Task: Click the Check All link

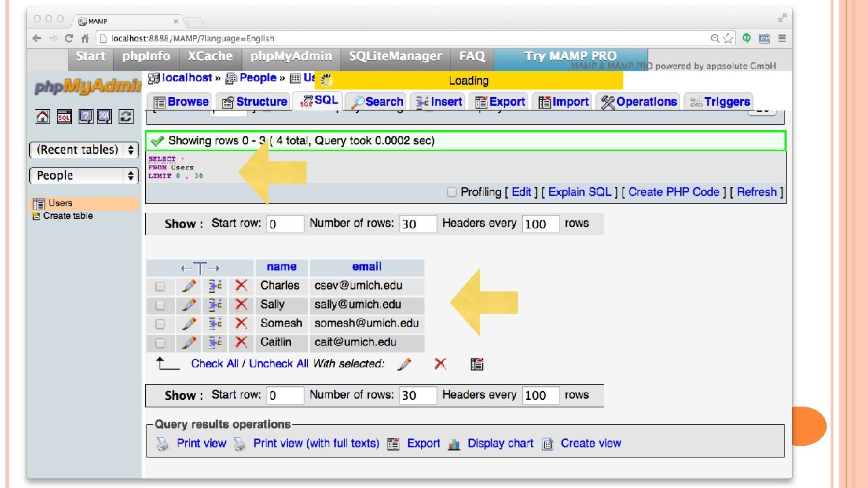Action: [x=215, y=364]
